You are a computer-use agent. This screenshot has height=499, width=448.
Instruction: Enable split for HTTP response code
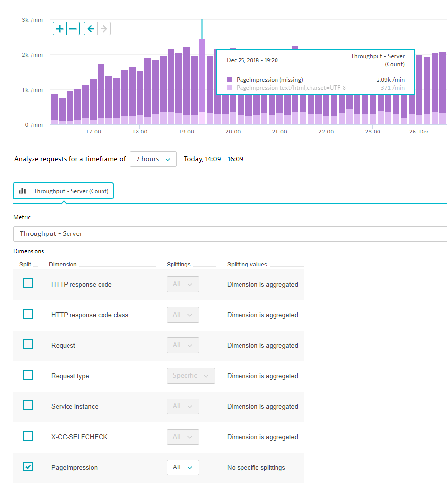28,284
